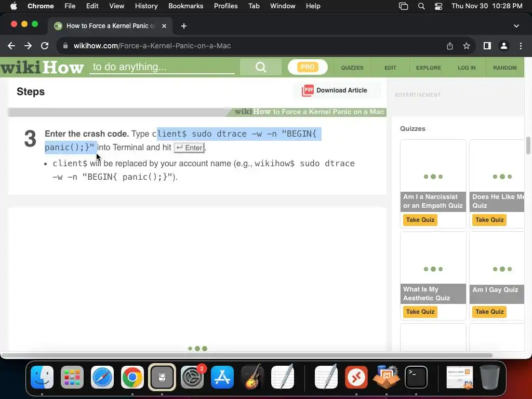Open the Apple menu
The image size is (532, 399).
point(14,6)
